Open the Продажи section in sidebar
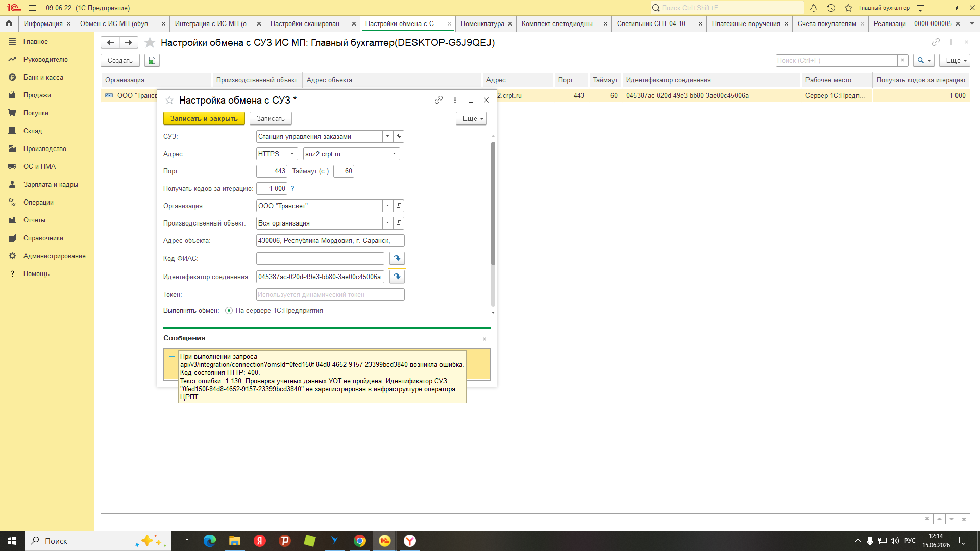This screenshot has width=980, height=551. pyautogui.click(x=37, y=95)
